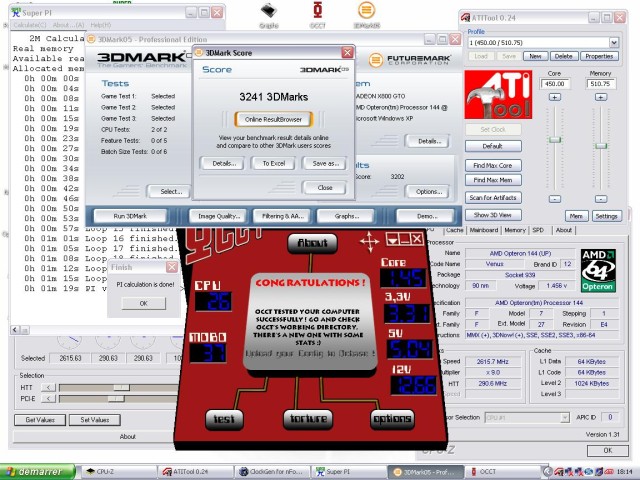The image size is (640, 480).
Task: Open Super PI Calculate menu
Action: tap(30, 25)
